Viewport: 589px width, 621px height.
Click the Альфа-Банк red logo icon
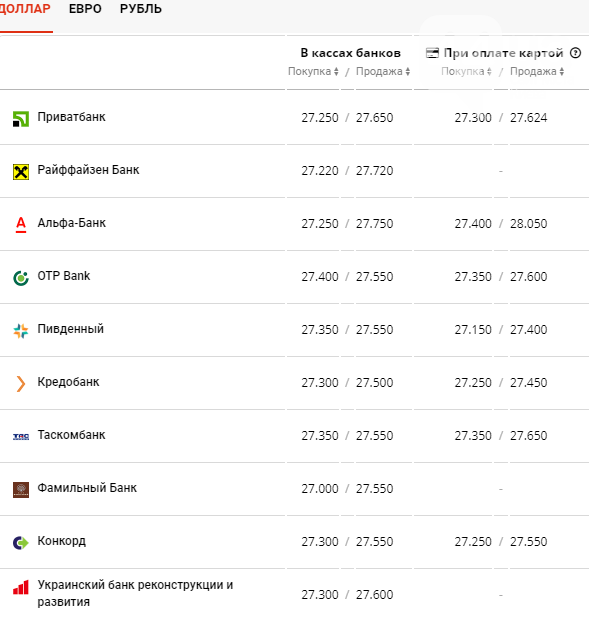coord(21,225)
